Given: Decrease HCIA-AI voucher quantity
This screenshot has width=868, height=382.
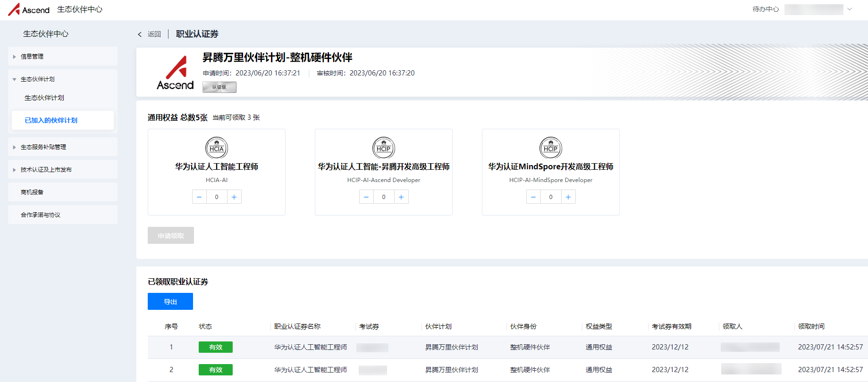Looking at the screenshot, I should 199,197.
